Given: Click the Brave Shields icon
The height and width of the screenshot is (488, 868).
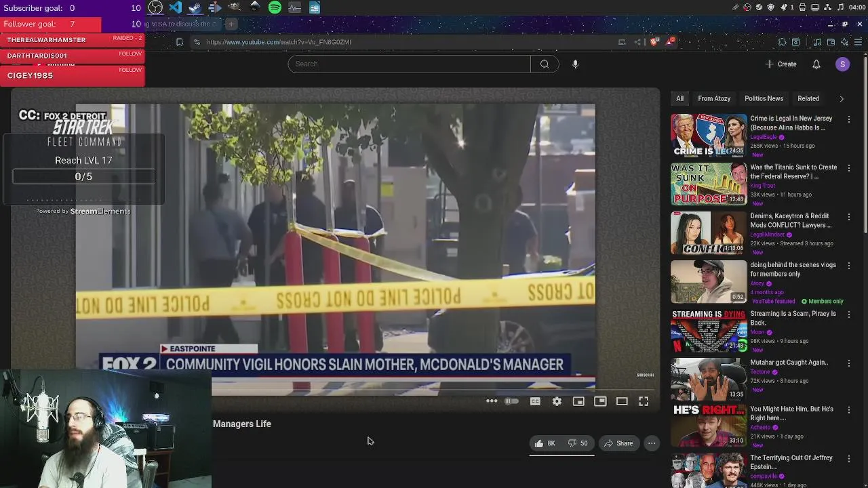Looking at the screenshot, I should 654,42.
